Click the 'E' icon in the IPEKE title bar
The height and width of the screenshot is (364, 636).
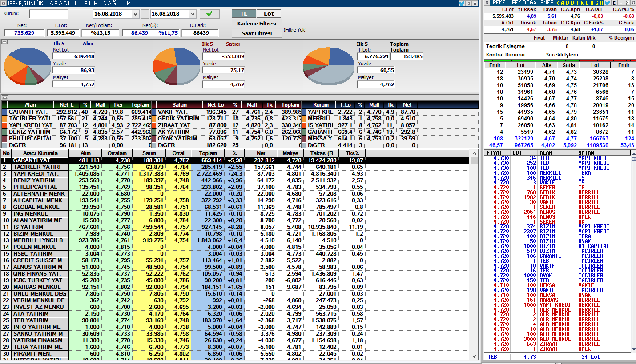pyautogui.click(x=614, y=3)
